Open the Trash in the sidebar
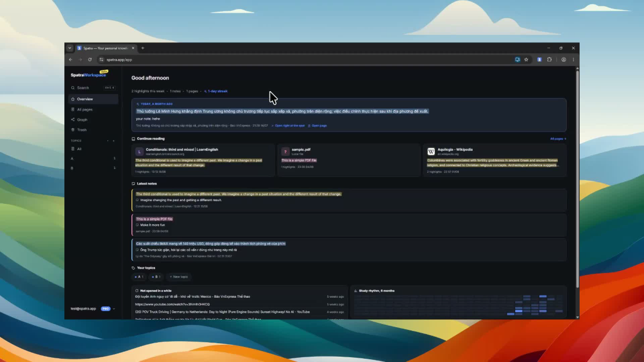The width and height of the screenshot is (644, 362). coord(93,130)
